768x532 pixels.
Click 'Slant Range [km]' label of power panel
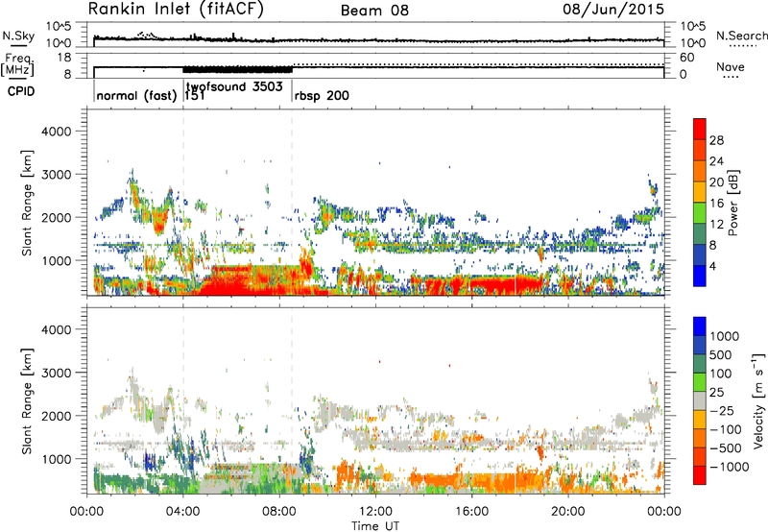tap(28, 203)
